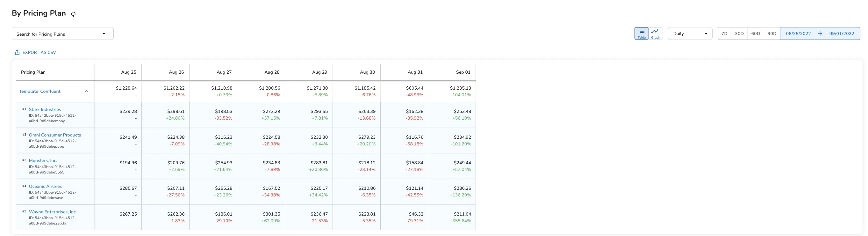
Task: Click Monsters, Inc.'s $283.81 value
Action: (319, 163)
